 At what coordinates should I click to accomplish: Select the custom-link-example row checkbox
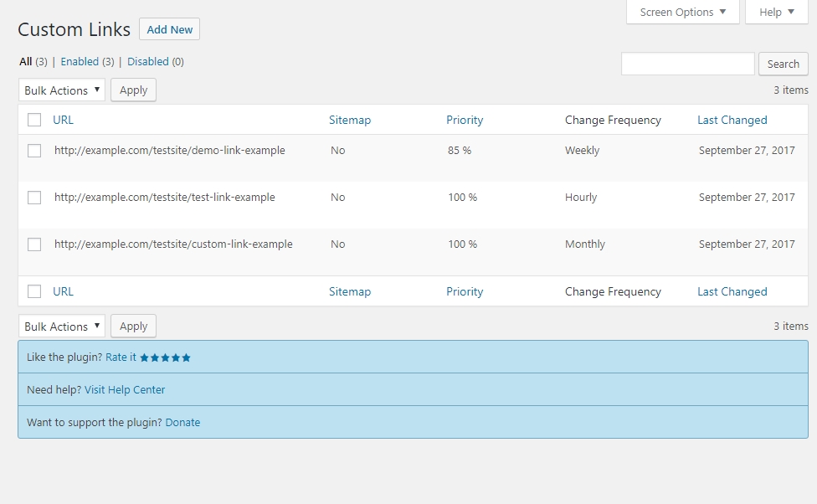tap(34, 244)
